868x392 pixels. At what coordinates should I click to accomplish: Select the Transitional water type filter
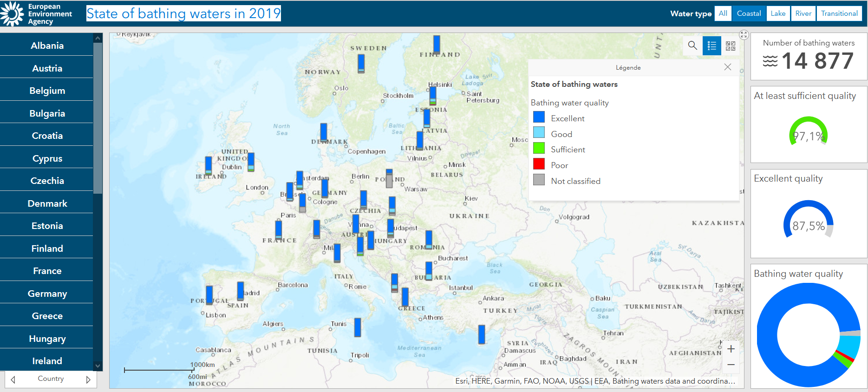click(x=839, y=13)
